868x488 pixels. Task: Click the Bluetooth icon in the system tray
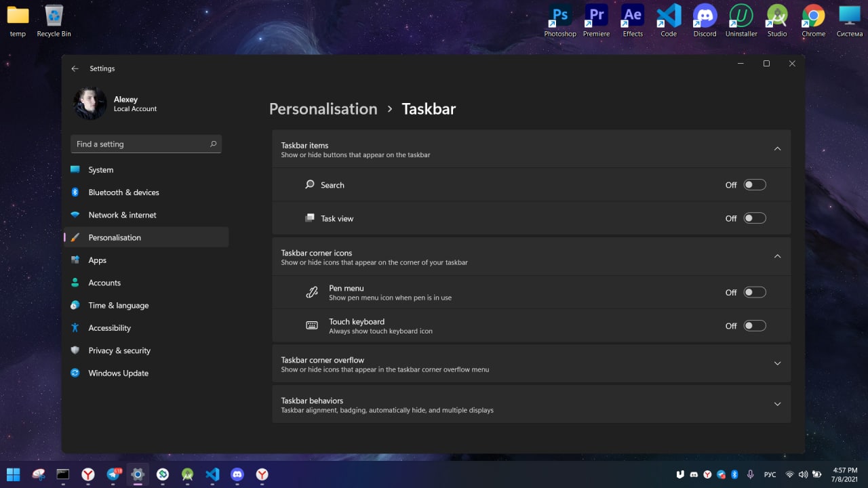[734, 474]
